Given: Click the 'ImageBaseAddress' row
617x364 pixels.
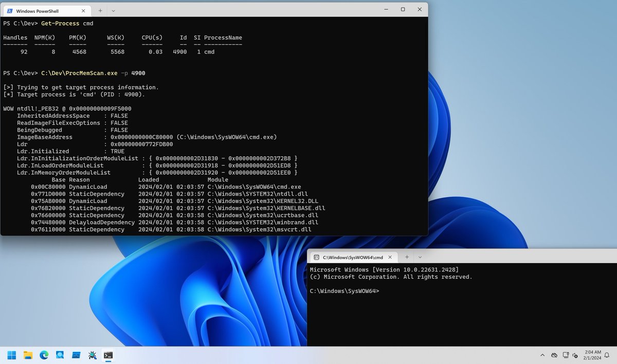Looking at the screenshot, I should coord(147,137).
